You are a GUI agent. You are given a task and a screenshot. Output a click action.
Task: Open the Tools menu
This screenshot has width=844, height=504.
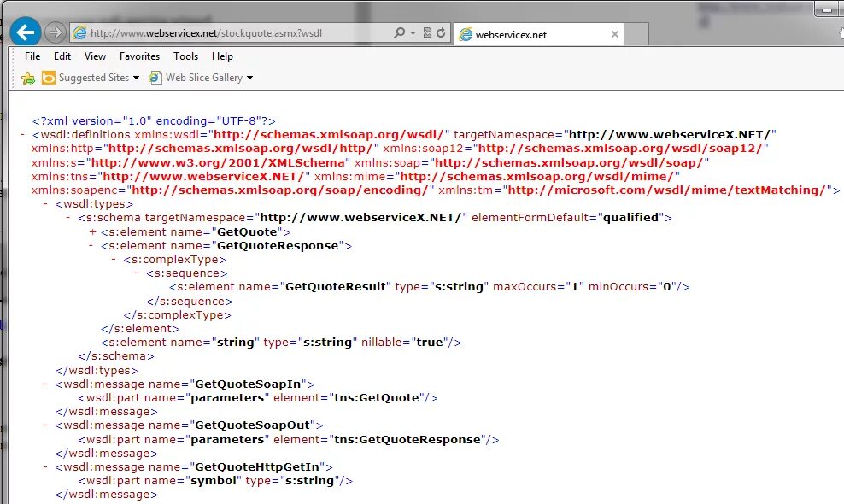tap(185, 56)
